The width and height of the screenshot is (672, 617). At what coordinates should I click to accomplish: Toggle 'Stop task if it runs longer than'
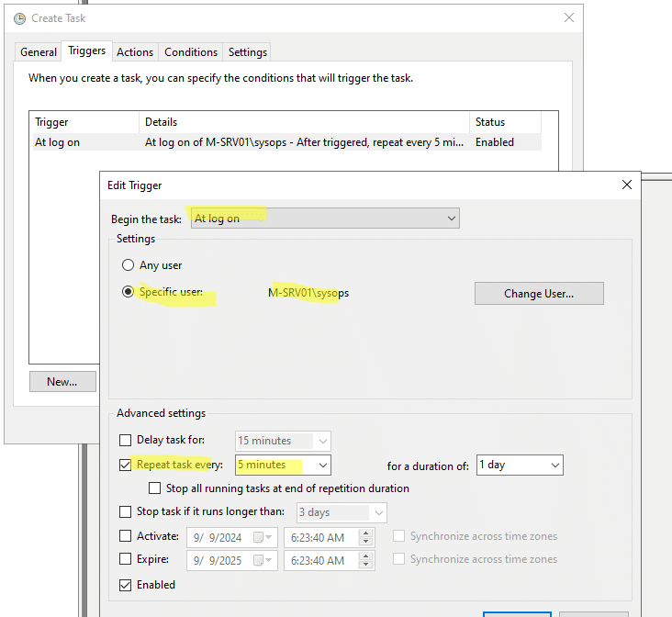126,512
